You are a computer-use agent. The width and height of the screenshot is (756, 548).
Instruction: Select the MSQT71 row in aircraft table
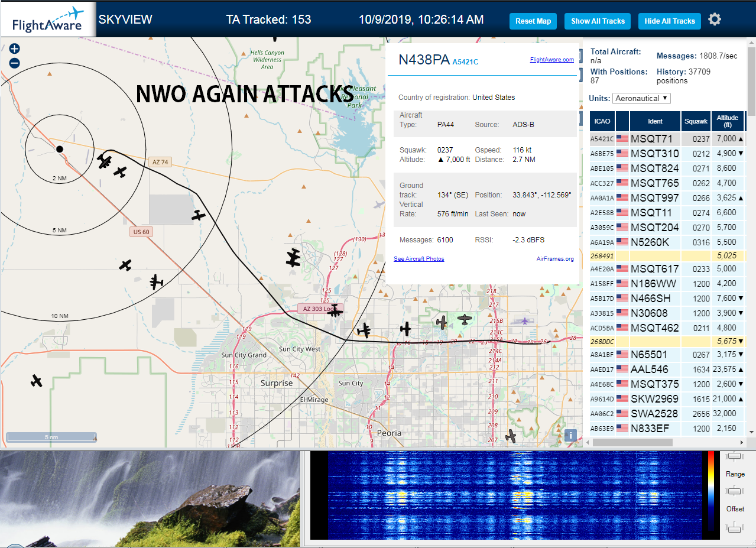667,138
